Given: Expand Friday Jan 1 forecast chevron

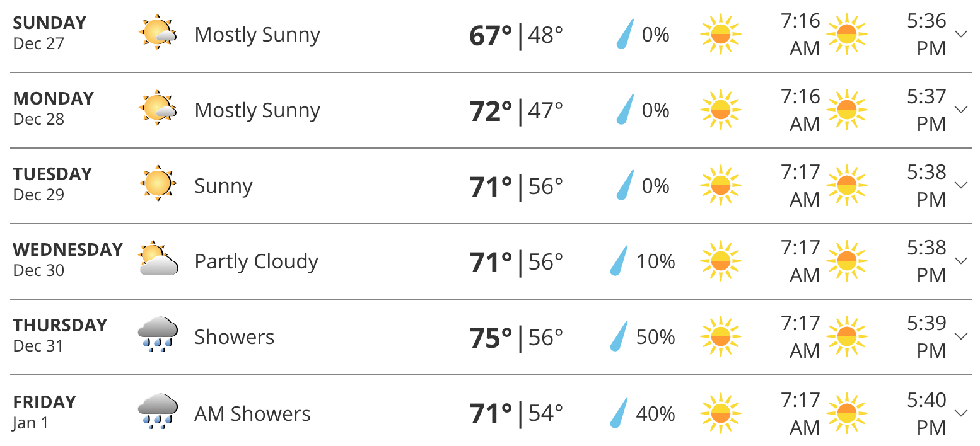Looking at the screenshot, I should 961,413.
